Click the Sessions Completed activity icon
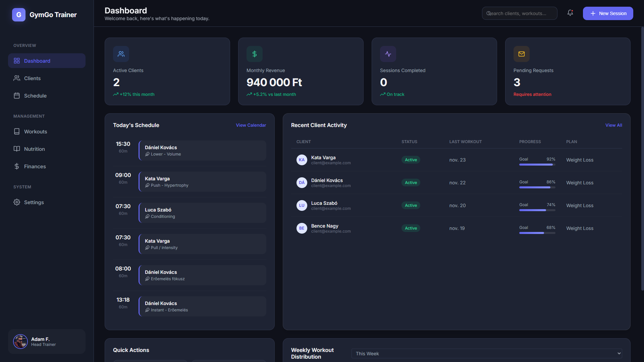Image resolution: width=644 pixels, height=362 pixels. [x=388, y=54]
